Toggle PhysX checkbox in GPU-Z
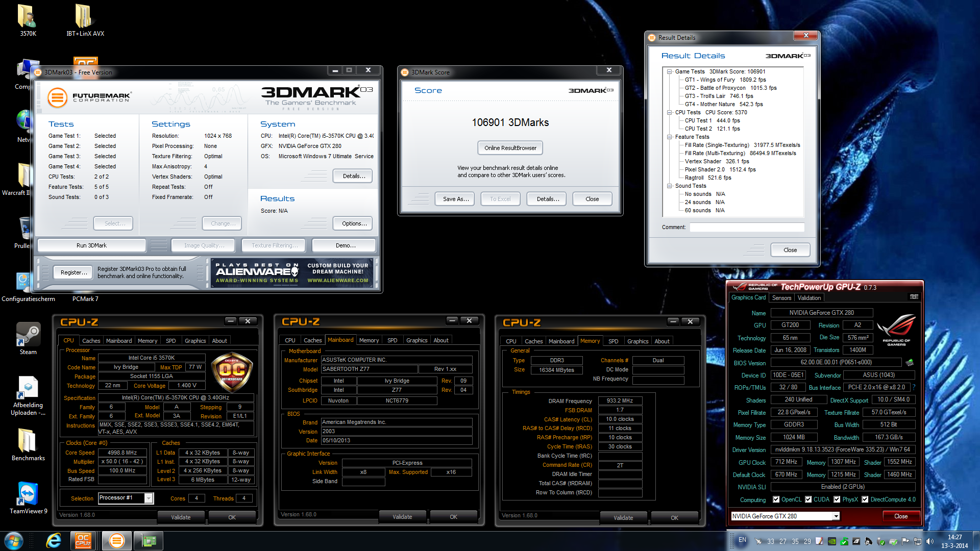Image resolution: width=980 pixels, height=551 pixels. coord(837,499)
